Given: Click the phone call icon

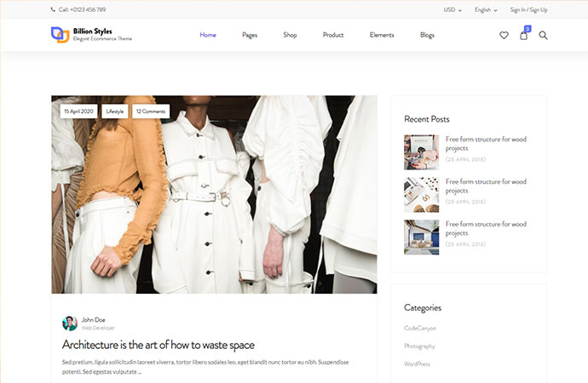Looking at the screenshot, I should point(54,10).
